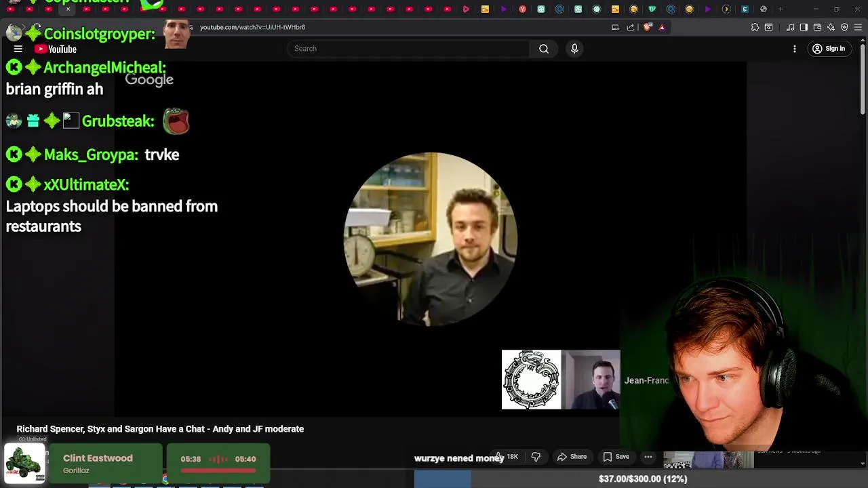Click the ouroboros logo thumbnail
The height and width of the screenshot is (488, 868).
click(x=531, y=380)
